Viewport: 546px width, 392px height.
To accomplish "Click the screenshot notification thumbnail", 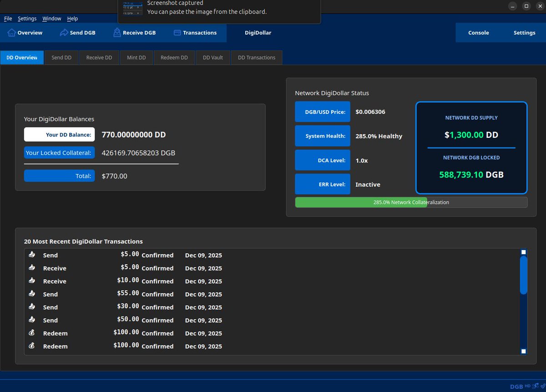I will pos(132,8).
